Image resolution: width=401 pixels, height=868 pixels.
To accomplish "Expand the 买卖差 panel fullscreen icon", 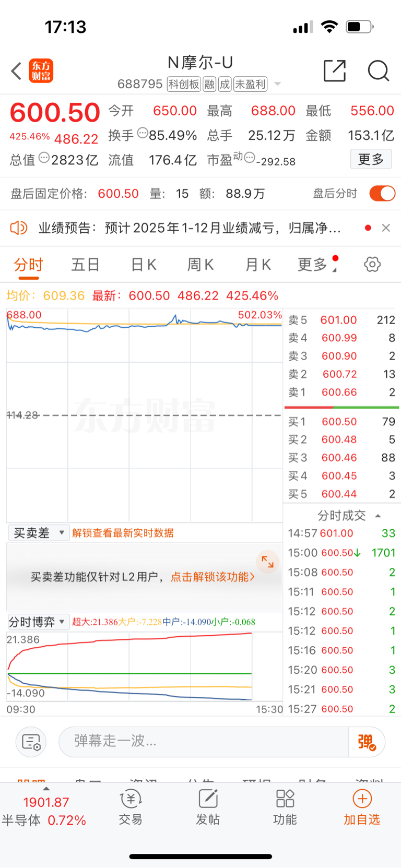I will tap(267, 562).
